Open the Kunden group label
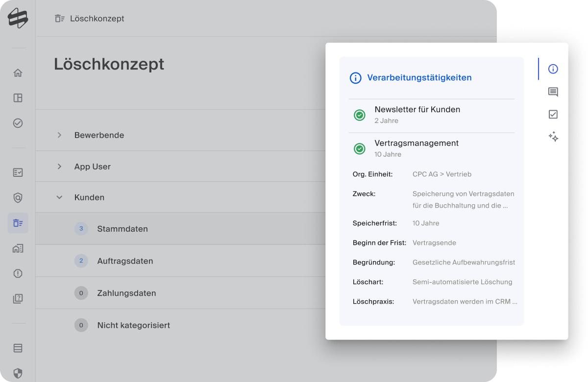Screen dimensions: 588x382 pos(89,198)
